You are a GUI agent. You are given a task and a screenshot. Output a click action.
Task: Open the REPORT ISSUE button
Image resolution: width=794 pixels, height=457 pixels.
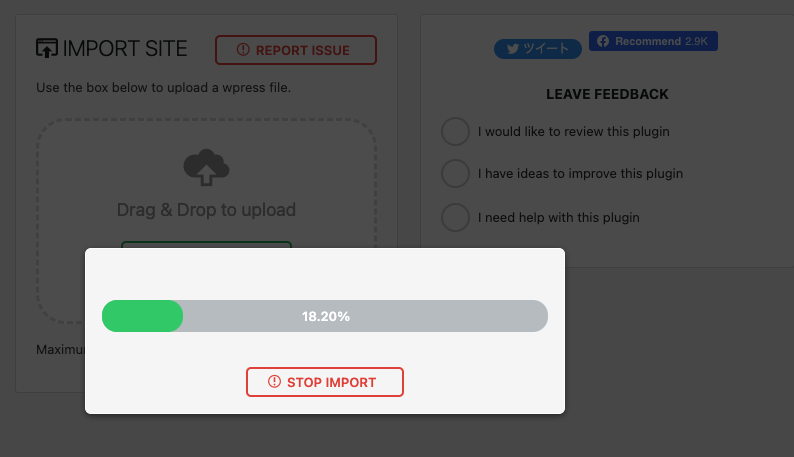pos(296,50)
